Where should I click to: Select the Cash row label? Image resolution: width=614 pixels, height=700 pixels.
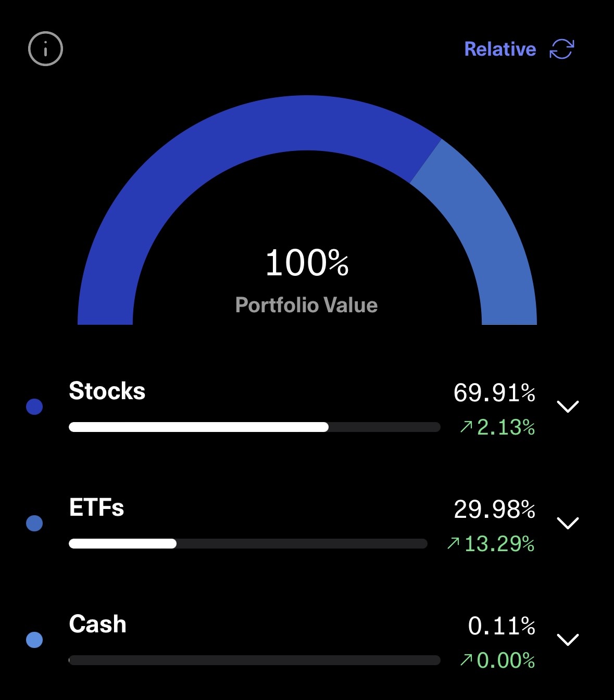pyautogui.click(x=97, y=624)
